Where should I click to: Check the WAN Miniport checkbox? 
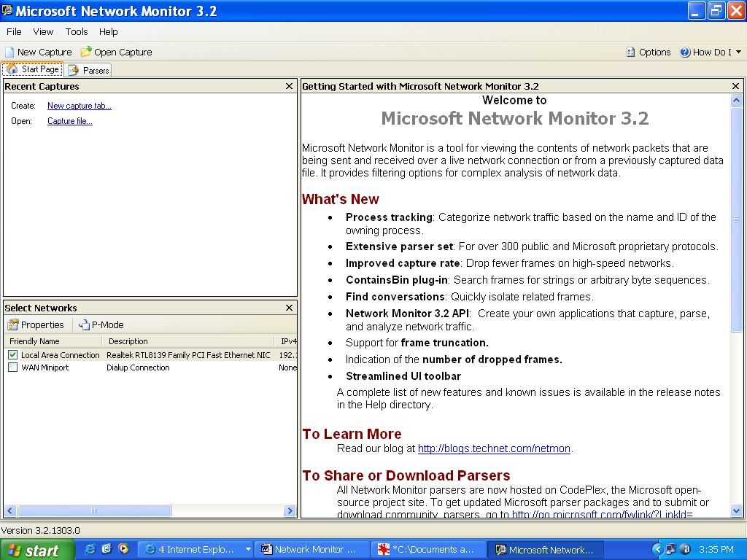12,367
